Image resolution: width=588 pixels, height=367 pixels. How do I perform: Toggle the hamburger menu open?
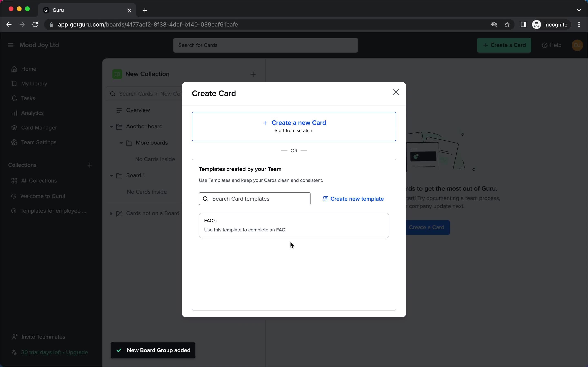pyautogui.click(x=11, y=45)
